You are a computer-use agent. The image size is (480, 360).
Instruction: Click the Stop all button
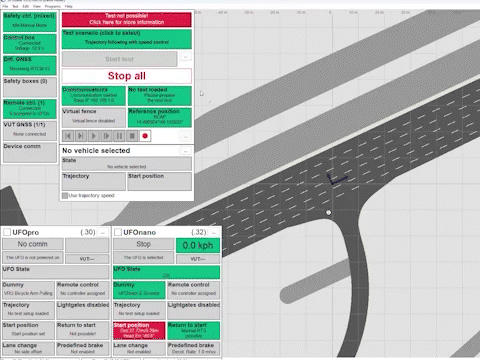click(x=127, y=76)
